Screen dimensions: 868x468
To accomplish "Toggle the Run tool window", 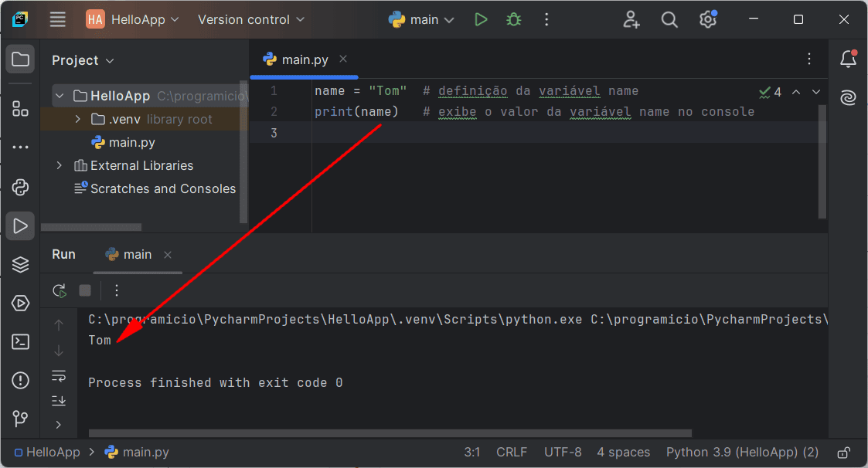I will tap(20, 226).
